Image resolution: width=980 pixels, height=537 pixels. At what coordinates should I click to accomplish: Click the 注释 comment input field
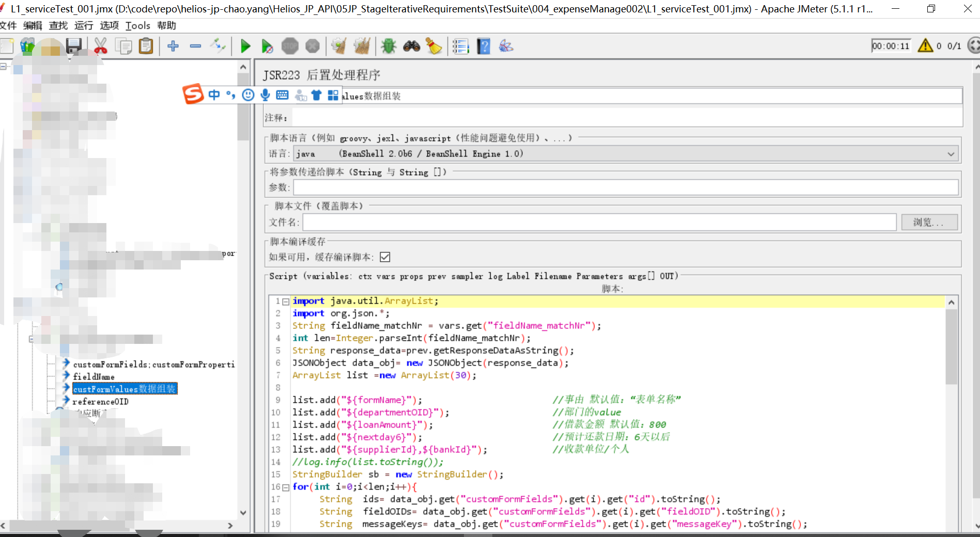(627, 118)
